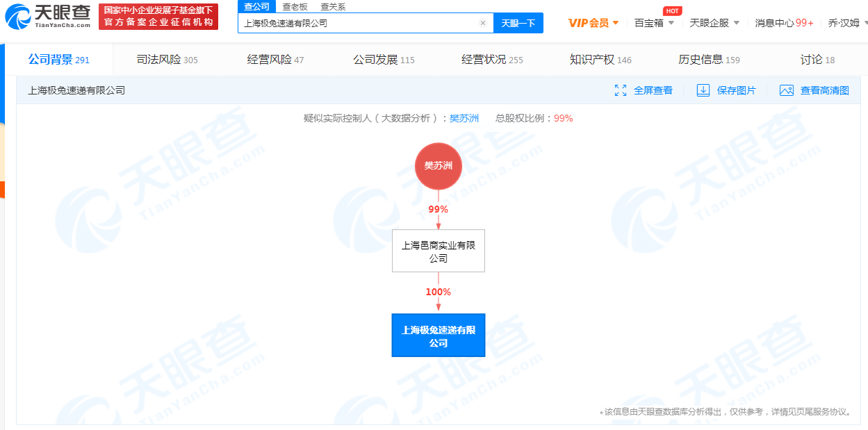Viewport: 868px width, 430px height.
Task: Clear the search box with the X icon
Action: pos(483,23)
